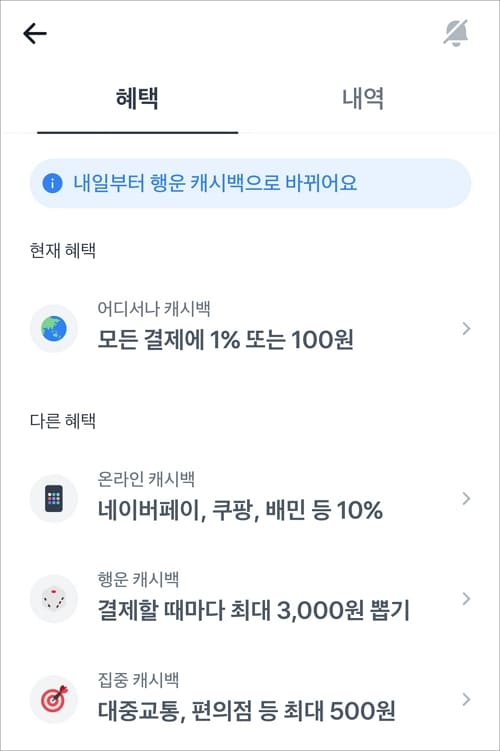Click the globe icon for 어디서나 캐시백
The image size is (500, 751).
(54, 329)
